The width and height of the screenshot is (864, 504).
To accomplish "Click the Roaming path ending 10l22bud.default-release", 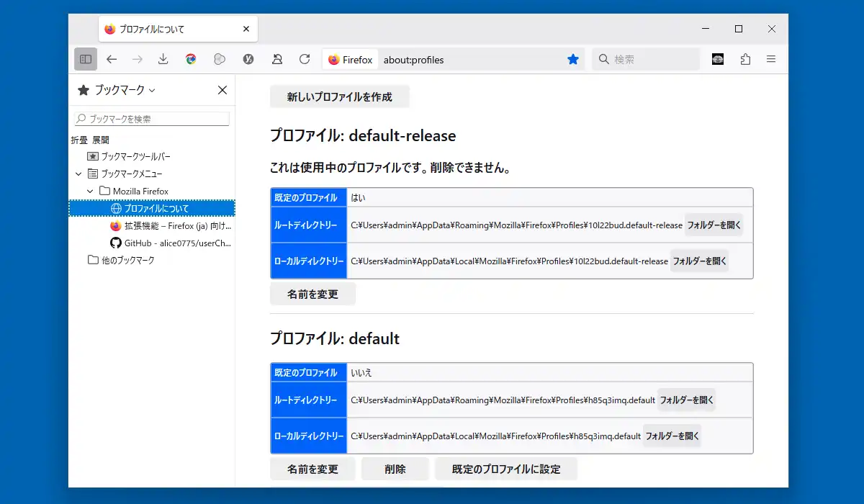I will pyautogui.click(x=516, y=225).
